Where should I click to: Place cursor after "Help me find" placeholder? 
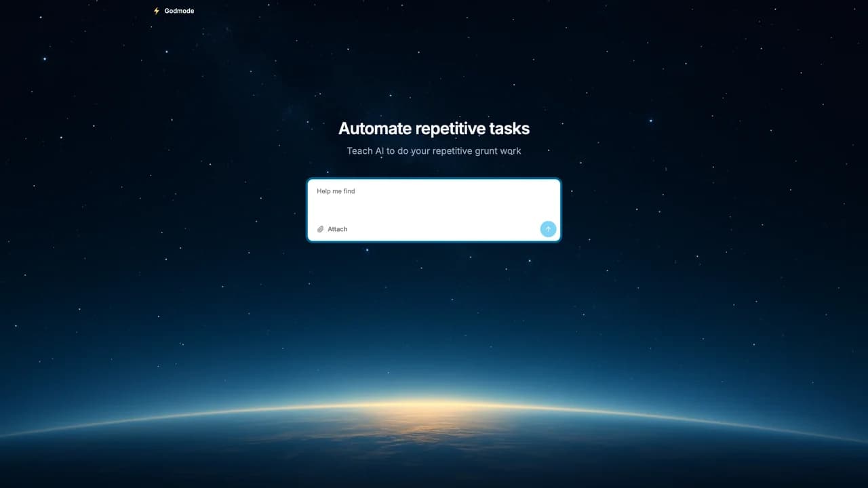pos(357,191)
